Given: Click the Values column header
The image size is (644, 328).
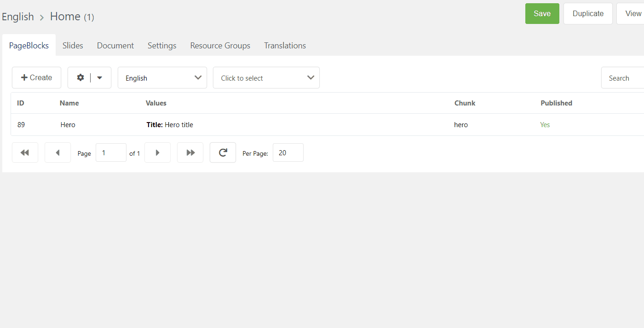Looking at the screenshot, I should click(156, 103).
